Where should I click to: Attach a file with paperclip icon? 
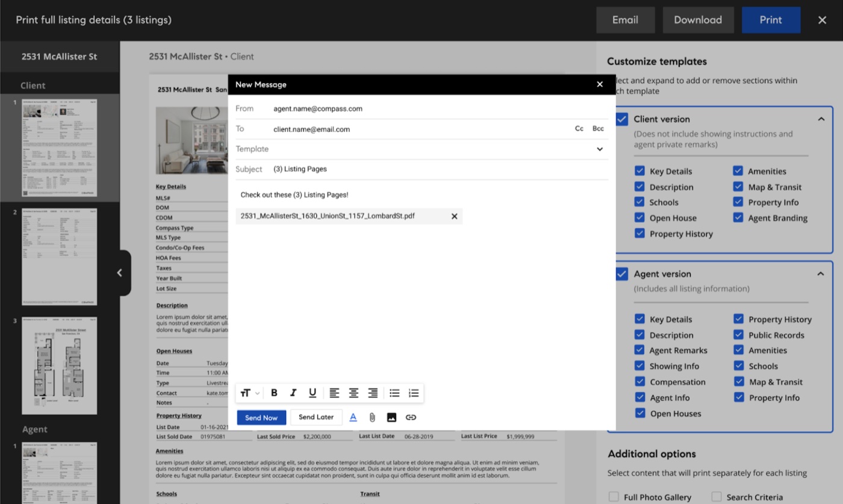click(372, 417)
